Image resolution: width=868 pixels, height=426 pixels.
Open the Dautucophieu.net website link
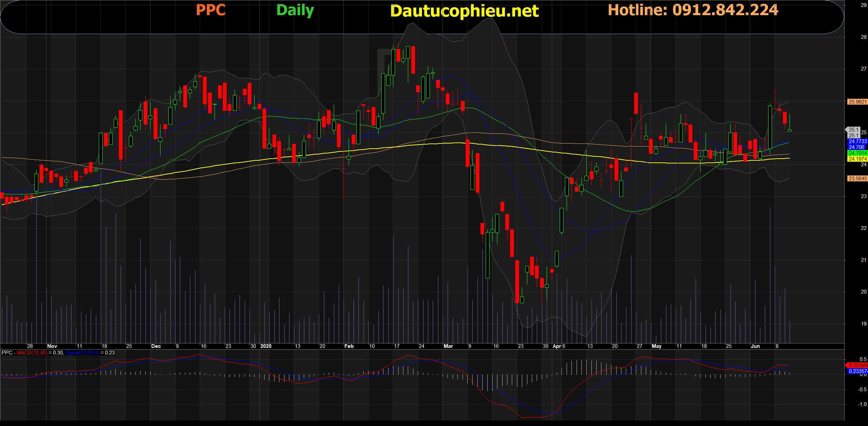pos(464,11)
